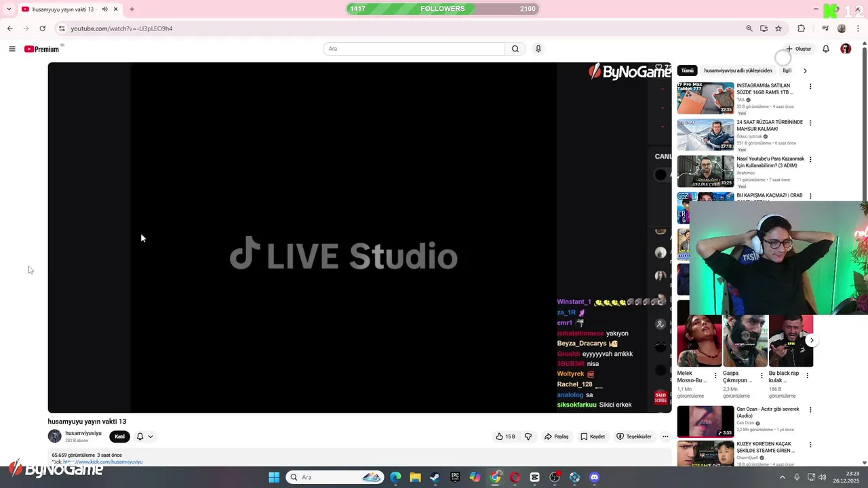Screen dimensions: 868x488
Task: Open the Windows Start menu
Action: coord(274,477)
